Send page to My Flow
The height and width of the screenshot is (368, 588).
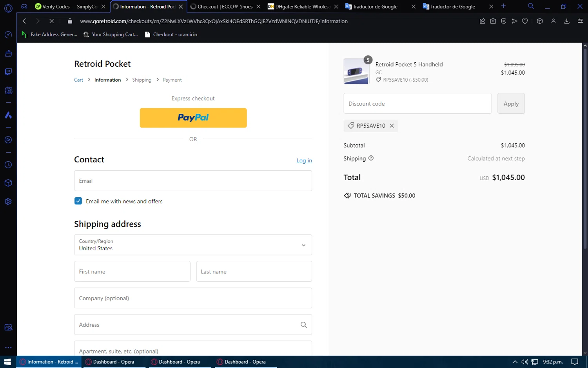click(514, 21)
